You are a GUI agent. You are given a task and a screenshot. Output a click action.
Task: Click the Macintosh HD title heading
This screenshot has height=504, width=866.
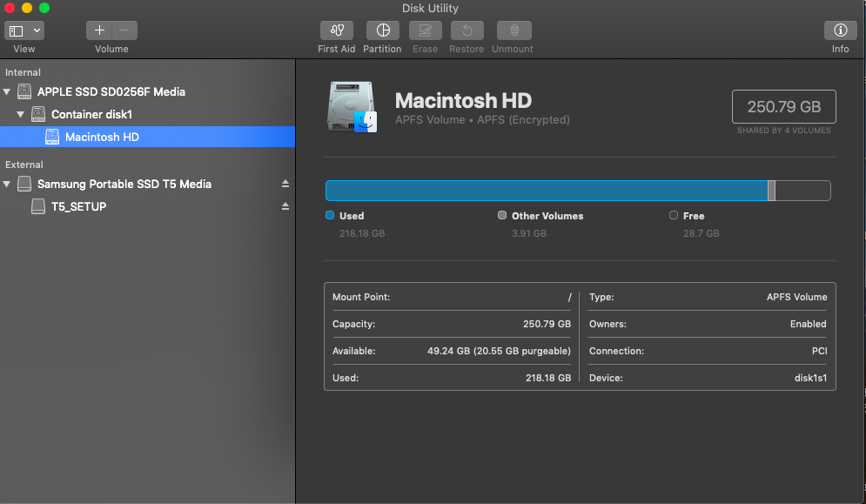click(463, 101)
